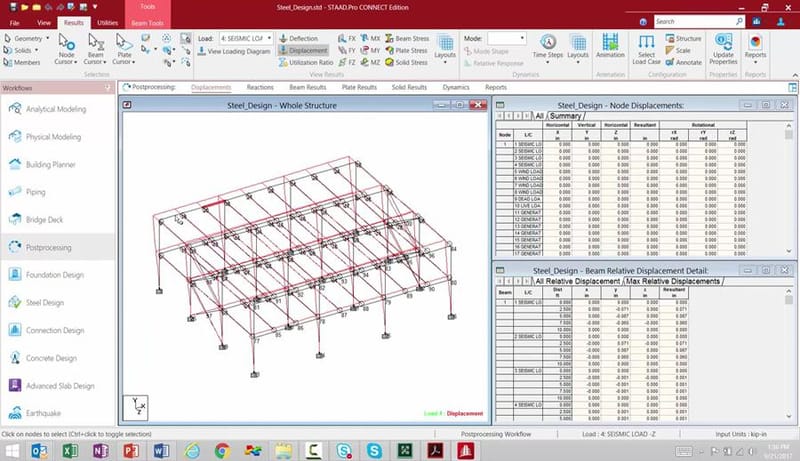Show Deflection results
Viewport: 800px width, 461px height.
(298, 38)
